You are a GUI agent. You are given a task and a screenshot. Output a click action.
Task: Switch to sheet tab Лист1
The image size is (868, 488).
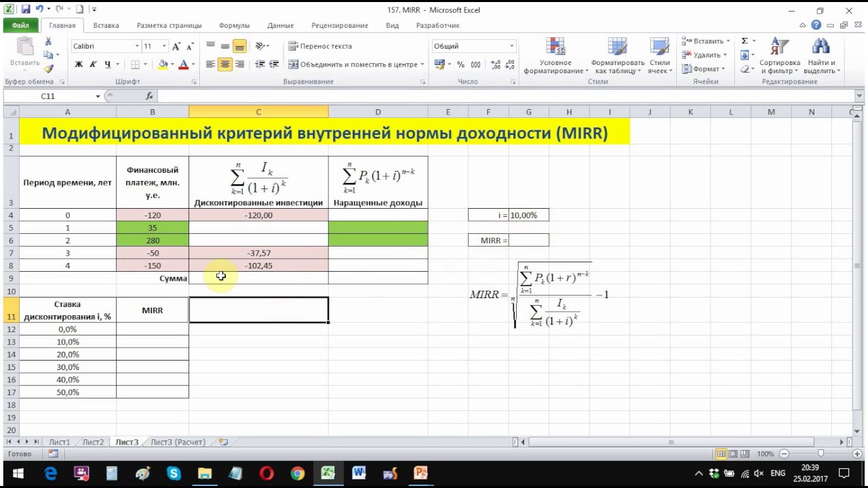point(59,442)
